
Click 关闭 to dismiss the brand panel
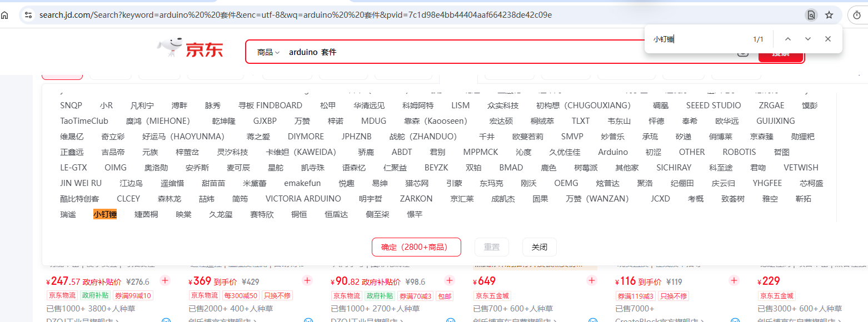(538, 246)
